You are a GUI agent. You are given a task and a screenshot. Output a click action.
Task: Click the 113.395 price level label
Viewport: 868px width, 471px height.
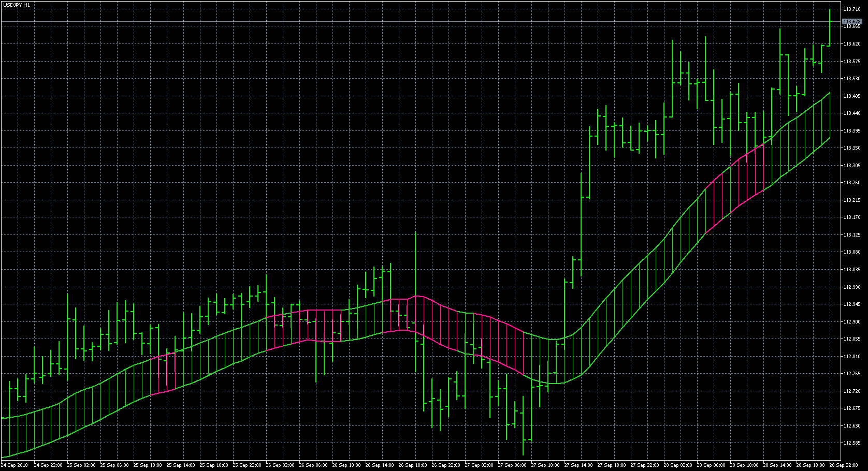pos(852,130)
